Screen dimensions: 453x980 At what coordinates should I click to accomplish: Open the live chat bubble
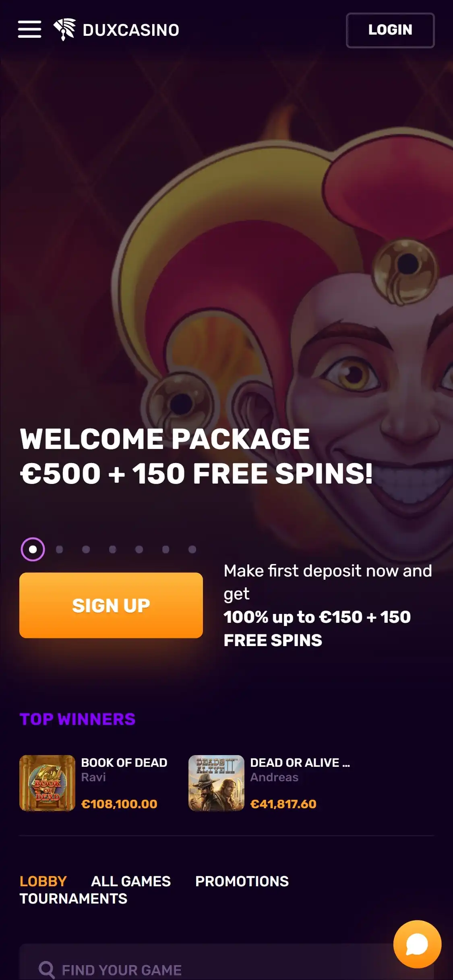(417, 944)
